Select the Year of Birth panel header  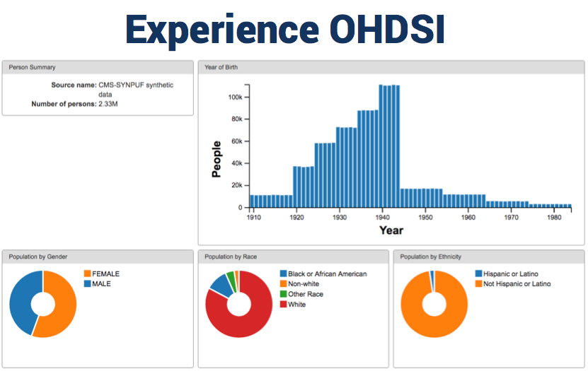pos(391,67)
